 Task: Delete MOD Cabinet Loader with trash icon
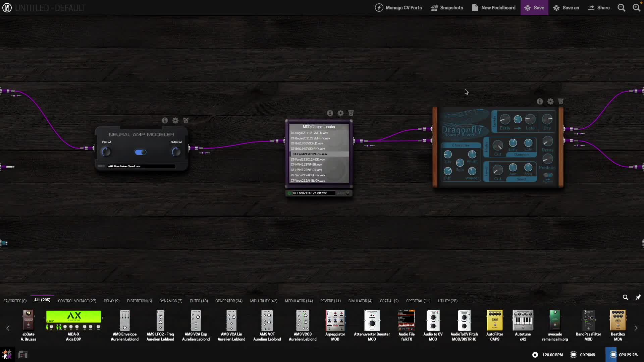pos(351,113)
